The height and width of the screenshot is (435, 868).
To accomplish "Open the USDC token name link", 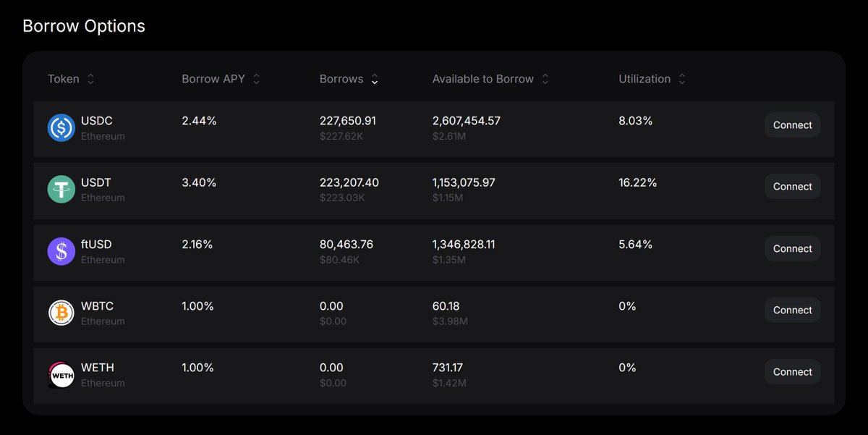I will (97, 121).
